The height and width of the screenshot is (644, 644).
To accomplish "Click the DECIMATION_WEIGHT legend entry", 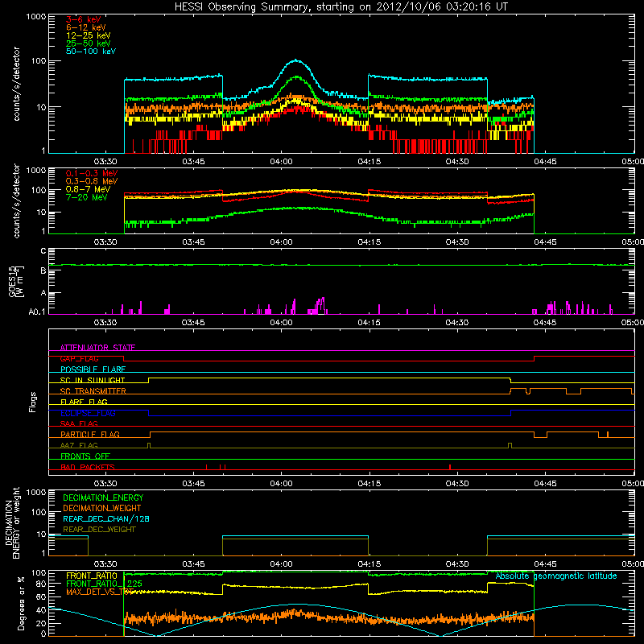I will tap(102, 508).
